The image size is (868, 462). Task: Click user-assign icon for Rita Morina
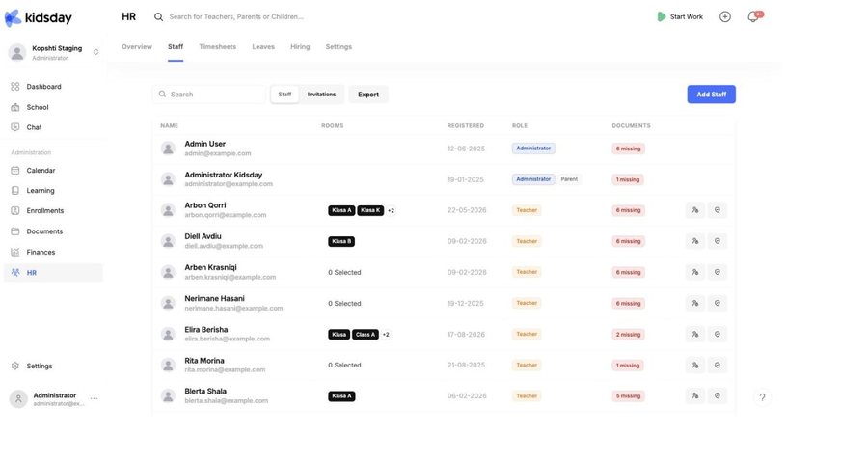click(695, 366)
